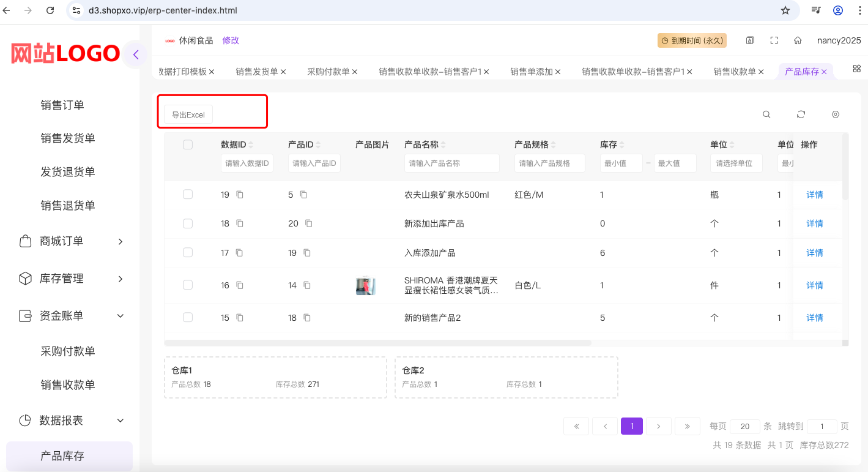Image resolution: width=868 pixels, height=472 pixels.
Task: Go to home via the house icon
Action: 798,40
